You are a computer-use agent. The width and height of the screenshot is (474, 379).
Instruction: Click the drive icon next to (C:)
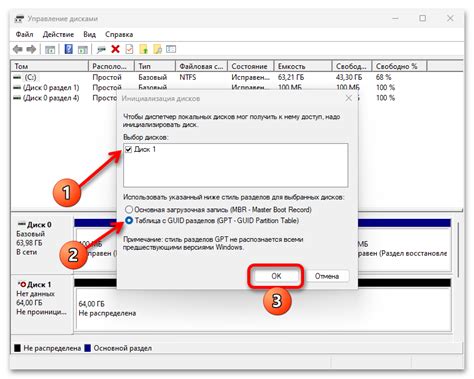pos(17,77)
